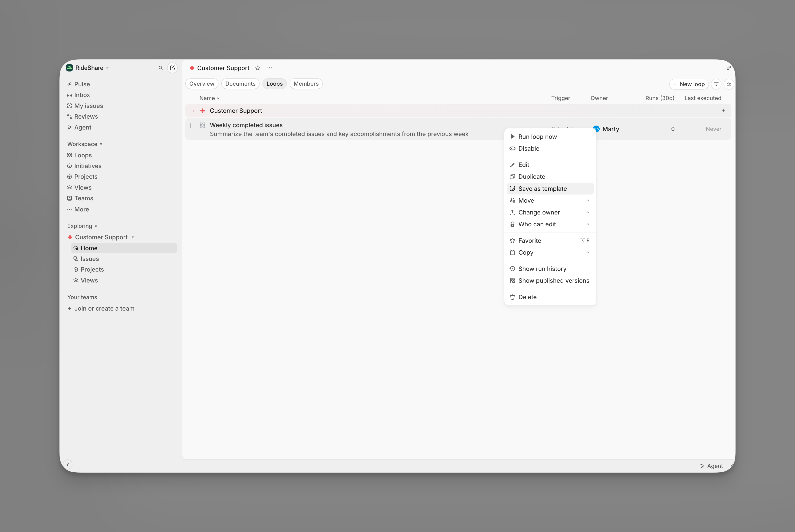Viewport: 795px width, 532px height.
Task: Expand the Copy submenu
Action: pos(550,253)
